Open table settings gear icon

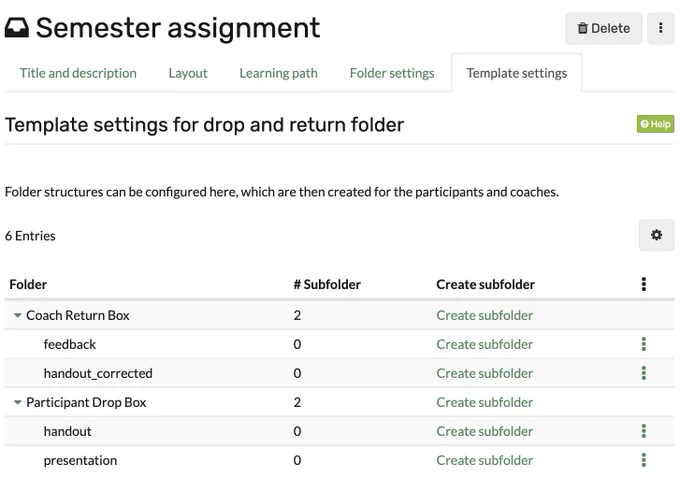656,235
